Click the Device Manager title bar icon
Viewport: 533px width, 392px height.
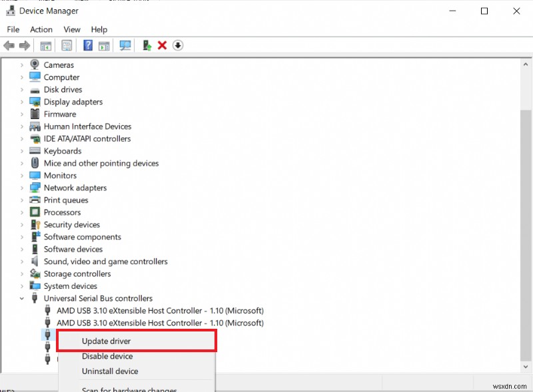11,11
